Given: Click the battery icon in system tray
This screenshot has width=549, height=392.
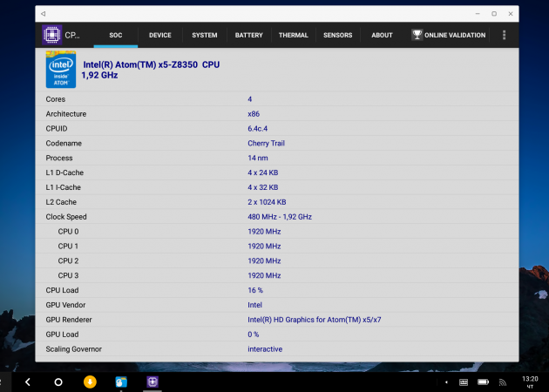Looking at the screenshot, I should click(x=484, y=382).
